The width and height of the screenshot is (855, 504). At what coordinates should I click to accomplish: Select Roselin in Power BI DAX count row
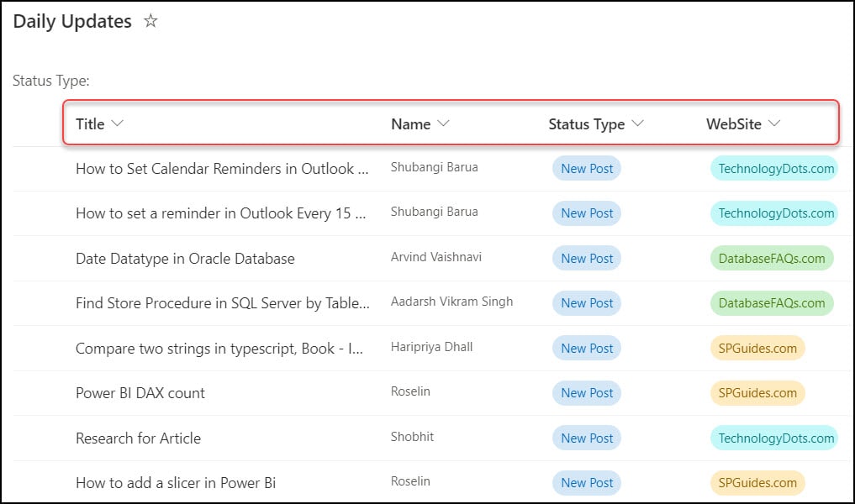click(410, 391)
